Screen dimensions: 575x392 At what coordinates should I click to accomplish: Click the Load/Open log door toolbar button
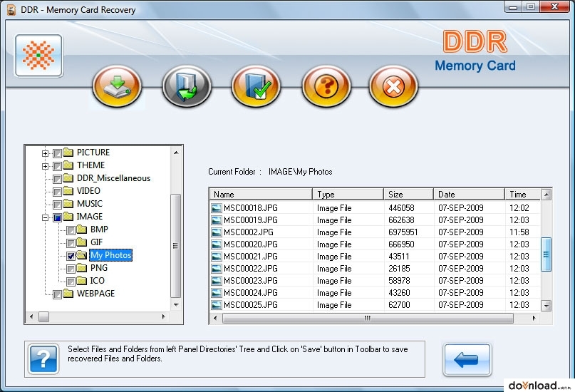187,86
